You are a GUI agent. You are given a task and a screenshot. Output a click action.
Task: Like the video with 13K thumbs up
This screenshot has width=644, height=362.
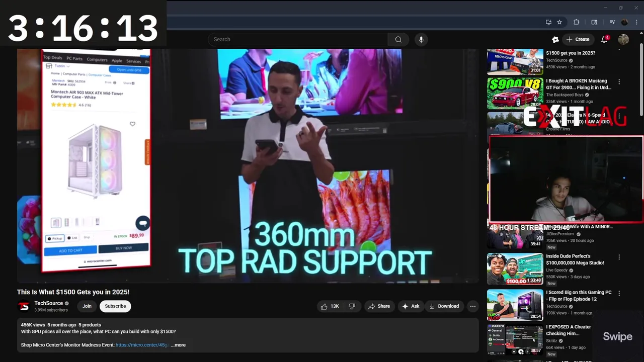(330, 306)
